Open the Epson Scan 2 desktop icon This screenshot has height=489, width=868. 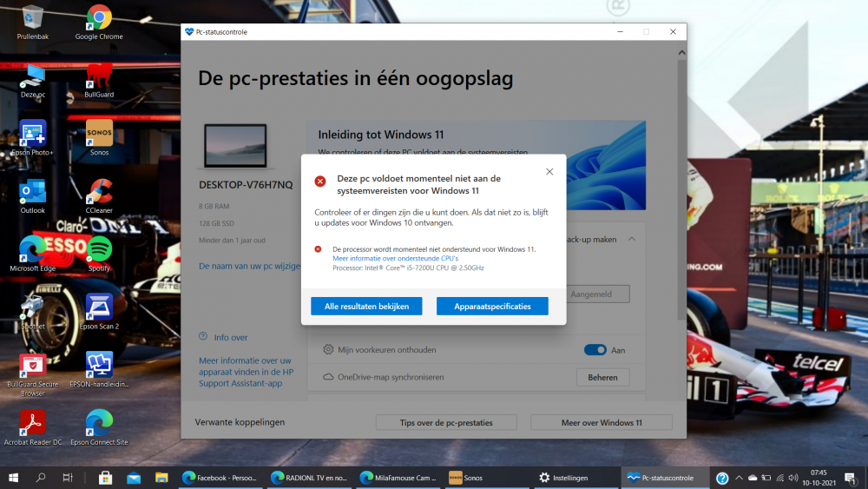point(99,313)
